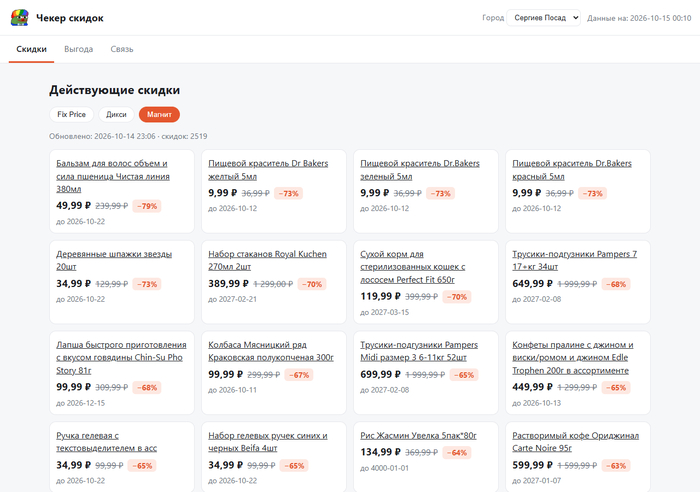Filter discounts by Дикси
This screenshot has height=492, width=700.
116,114
